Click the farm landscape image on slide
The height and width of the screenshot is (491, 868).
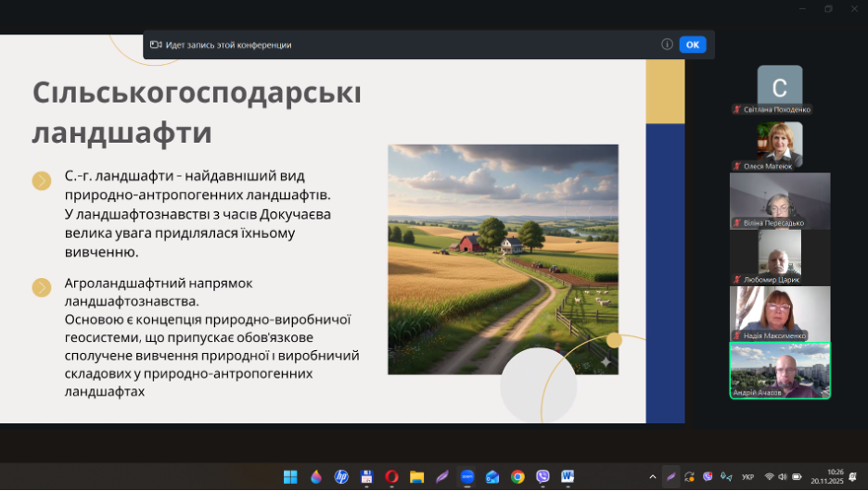503,259
